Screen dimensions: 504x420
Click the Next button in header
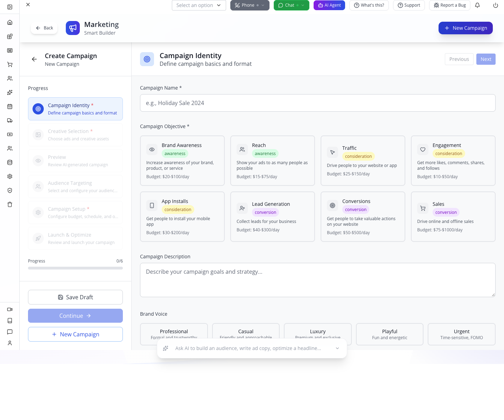tap(486, 59)
